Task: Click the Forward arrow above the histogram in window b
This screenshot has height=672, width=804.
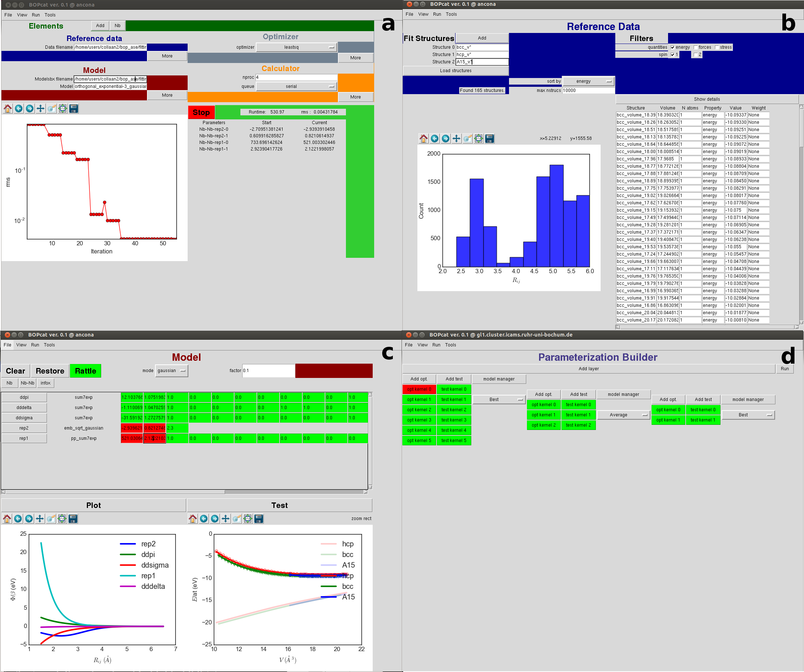Action: [445, 138]
